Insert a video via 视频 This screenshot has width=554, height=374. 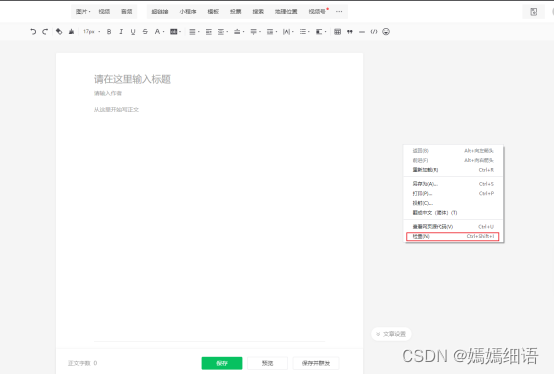coord(104,12)
